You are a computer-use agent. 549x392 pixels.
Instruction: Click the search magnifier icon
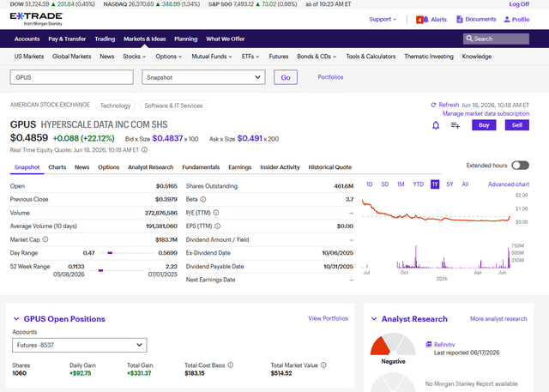coord(469,39)
